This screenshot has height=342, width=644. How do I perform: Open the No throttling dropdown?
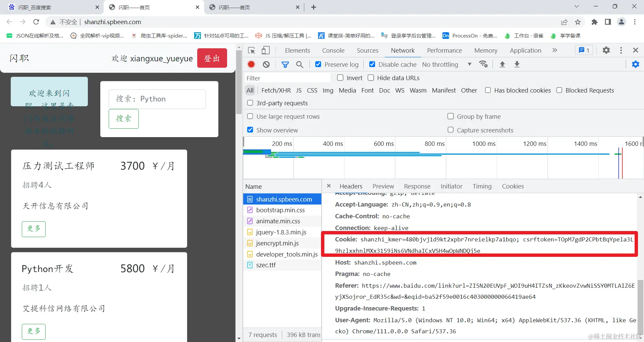pyautogui.click(x=447, y=64)
